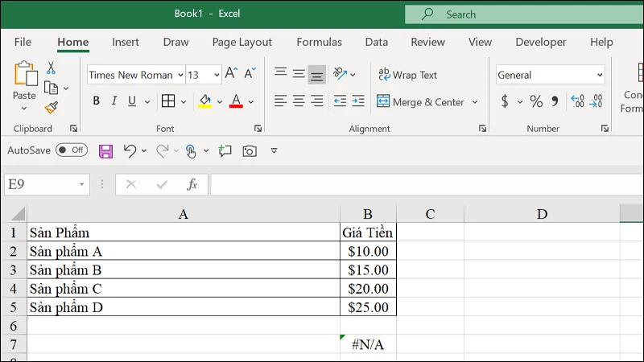The width and height of the screenshot is (644, 362).
Task: Toggle Underline formatting
Action: point(132,101)
